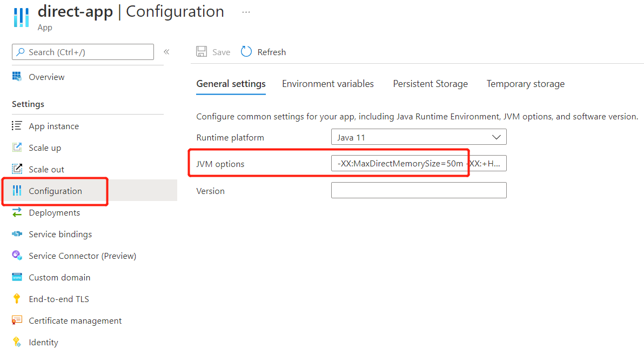Click the Service Connector (Preview) icon
This screenshot has width=644, height=355.
[17, 255]
